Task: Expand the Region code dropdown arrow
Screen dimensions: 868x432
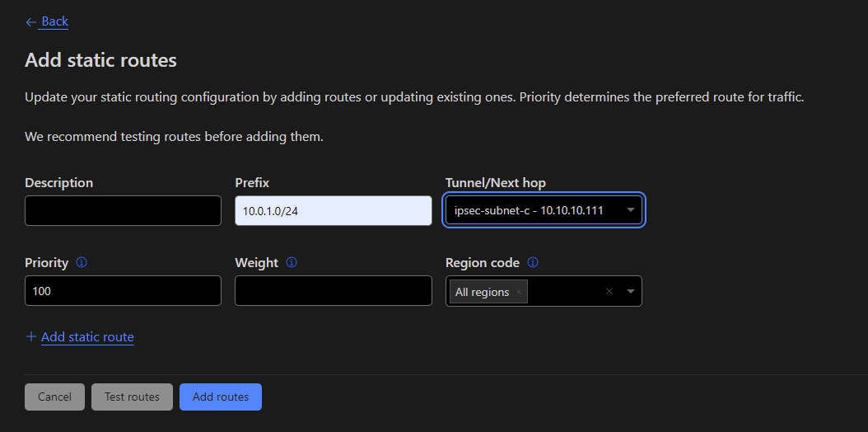Action: pyautogui.click(x=630, y=291)
